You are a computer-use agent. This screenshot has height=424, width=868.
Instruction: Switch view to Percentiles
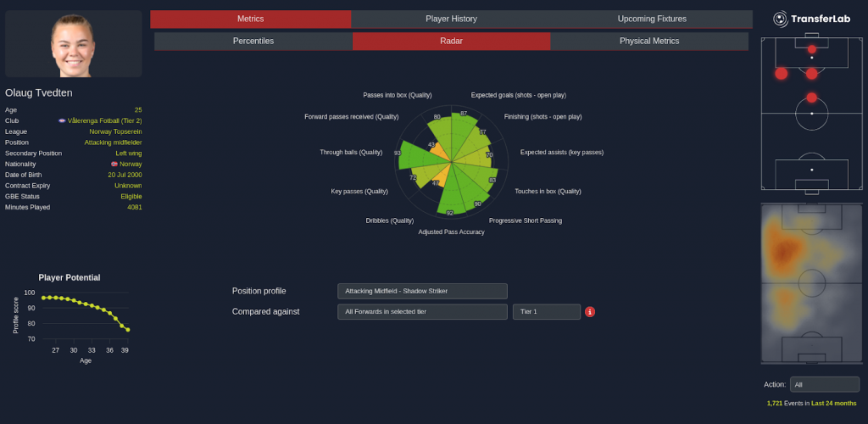[x=253, y=41]
